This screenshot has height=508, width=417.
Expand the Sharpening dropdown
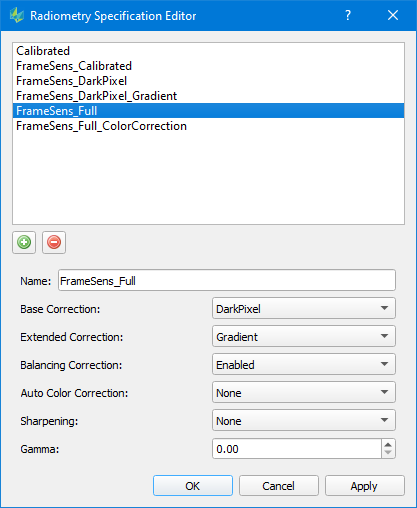pos(304,421)
